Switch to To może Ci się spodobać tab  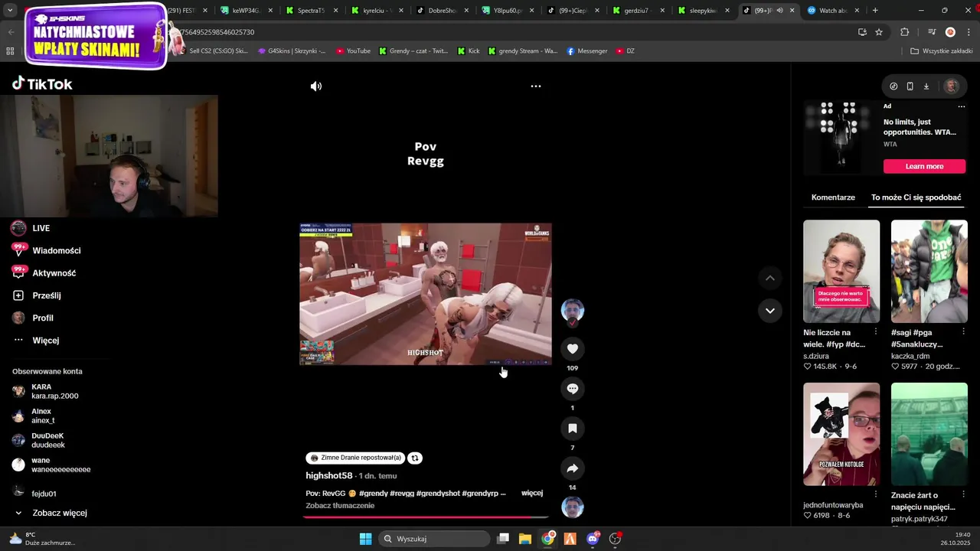pos(916,197)
